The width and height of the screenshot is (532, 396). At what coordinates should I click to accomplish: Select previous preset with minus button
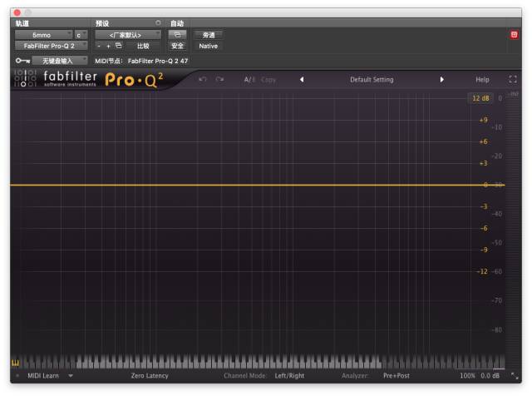coord(99,46)
